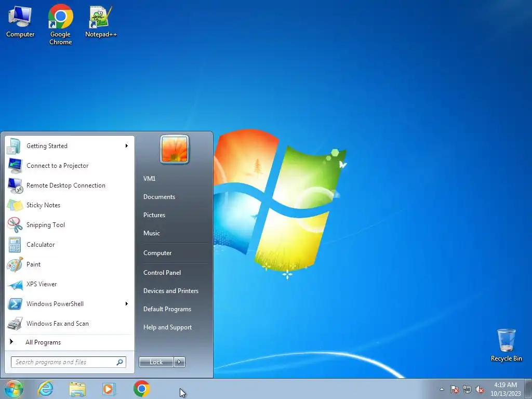Click the Action Center flag tray icon
Image resolution: width=532 pixels, height=399 pixels.
click(455, 389)
